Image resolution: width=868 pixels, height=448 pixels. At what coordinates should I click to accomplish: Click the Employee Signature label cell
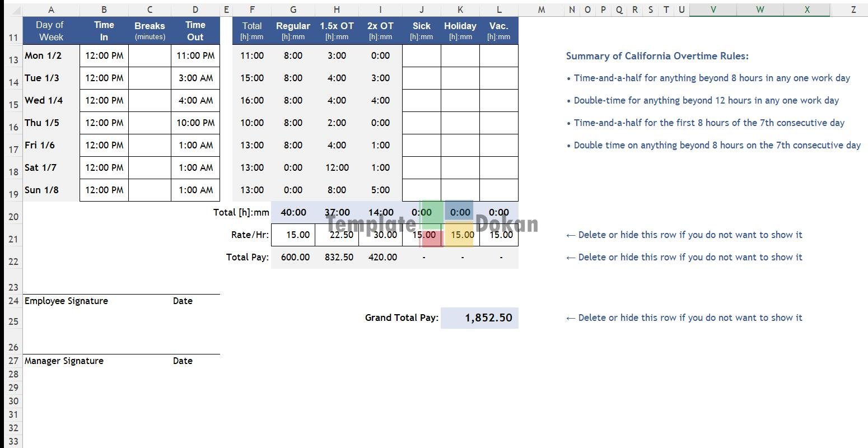coord(66,301)
